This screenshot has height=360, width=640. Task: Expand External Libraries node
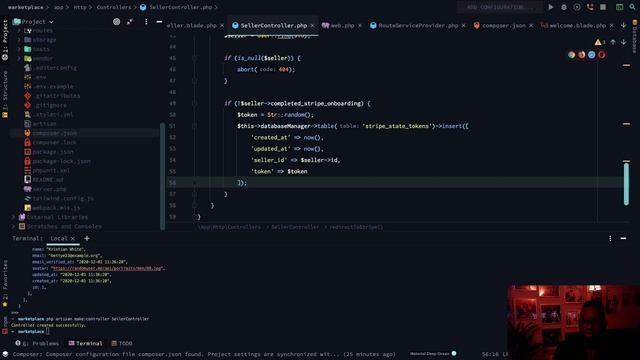pyautogui.click(x=13, y=217)
